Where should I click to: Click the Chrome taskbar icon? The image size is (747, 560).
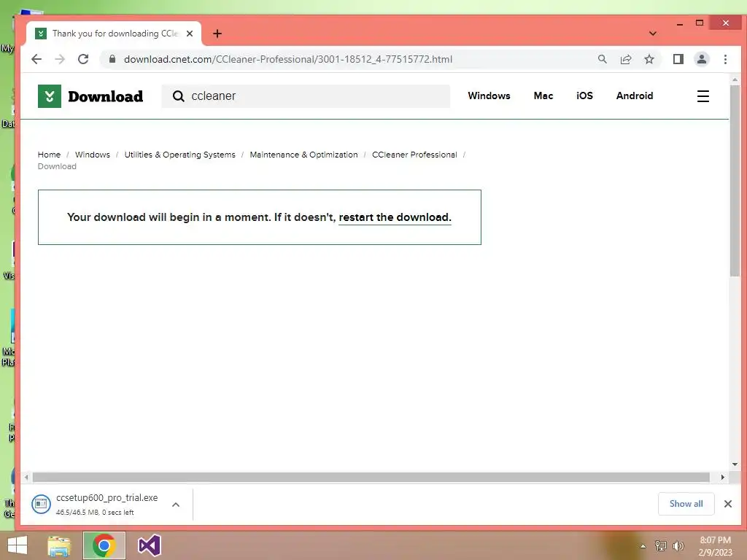coord(104,545)
